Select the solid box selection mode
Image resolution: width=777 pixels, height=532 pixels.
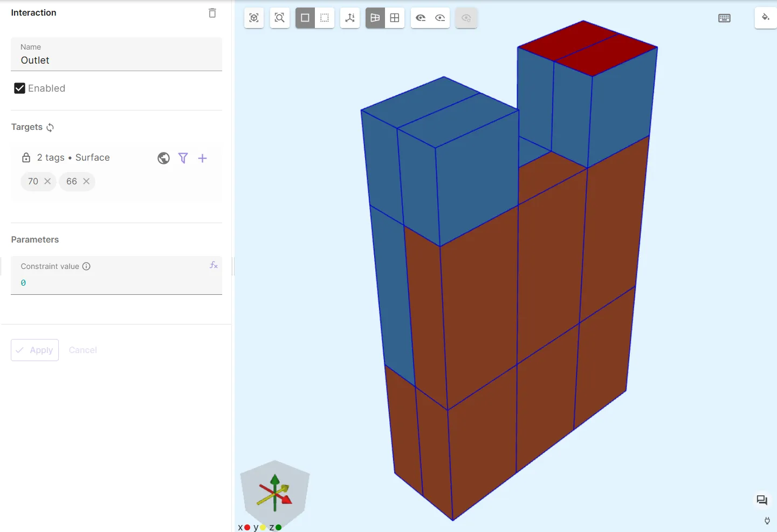pos(305,18)
